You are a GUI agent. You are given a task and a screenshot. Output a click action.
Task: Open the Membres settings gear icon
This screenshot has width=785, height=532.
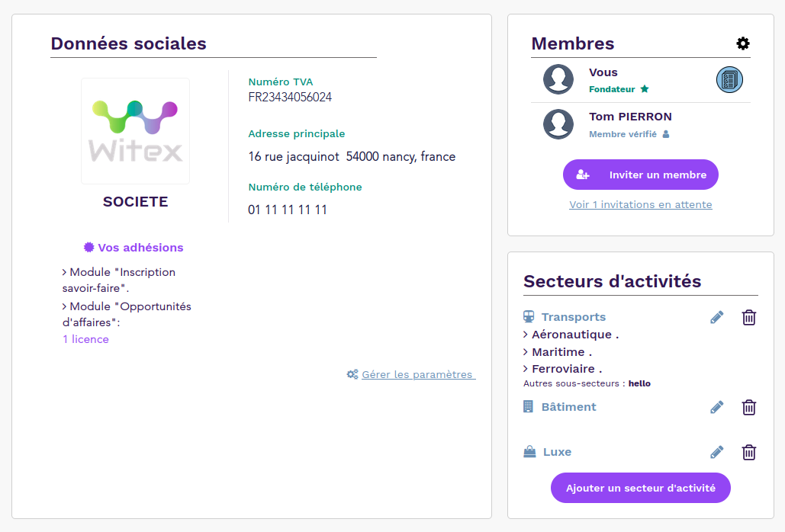(x=742, y=43)
